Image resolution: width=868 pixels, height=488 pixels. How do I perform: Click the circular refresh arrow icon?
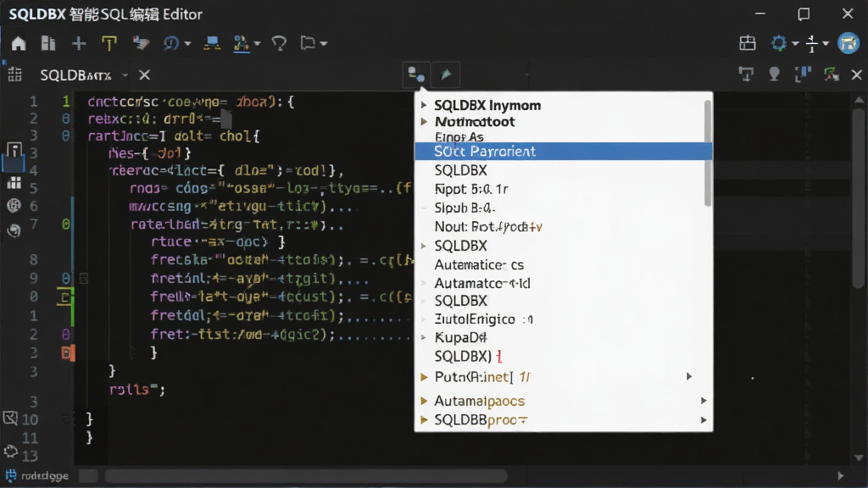170,43
